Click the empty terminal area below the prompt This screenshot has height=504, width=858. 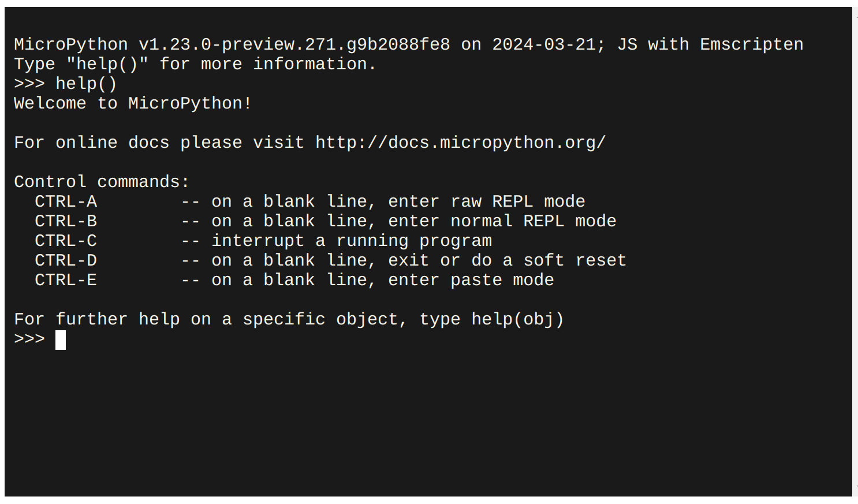click(427, 421)
